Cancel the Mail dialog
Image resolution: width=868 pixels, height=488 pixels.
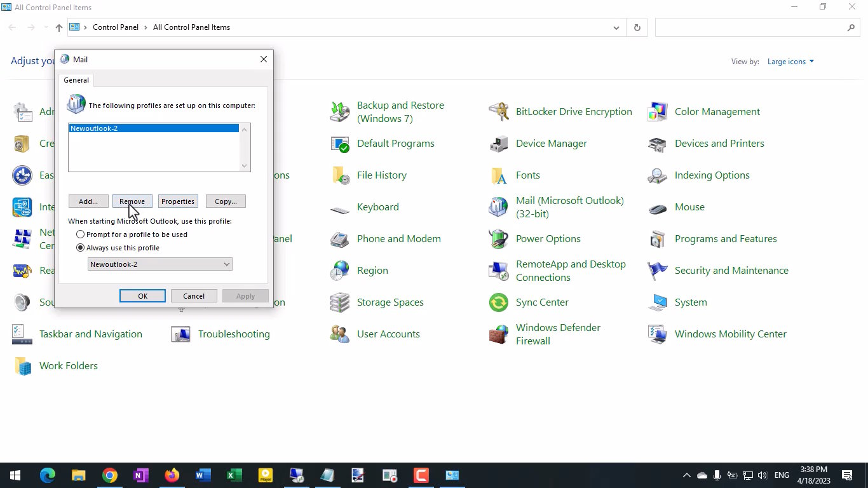click(194, 296)
